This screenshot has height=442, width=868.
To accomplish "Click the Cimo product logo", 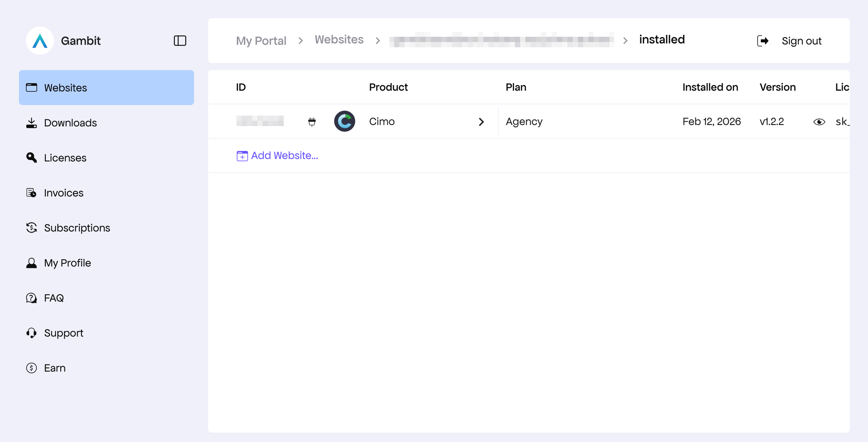I will click(344, 122).
